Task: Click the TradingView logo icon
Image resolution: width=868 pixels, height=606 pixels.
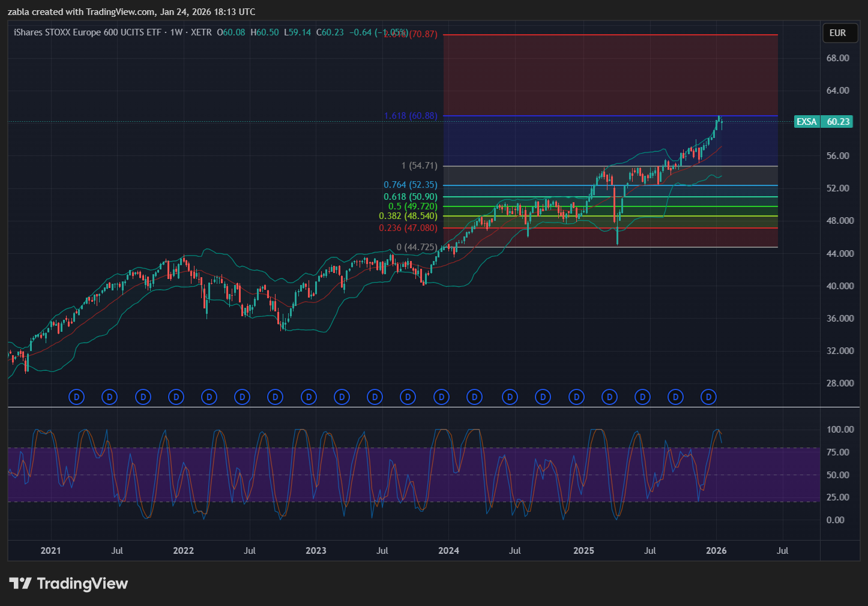Action: tap(20, 583)
